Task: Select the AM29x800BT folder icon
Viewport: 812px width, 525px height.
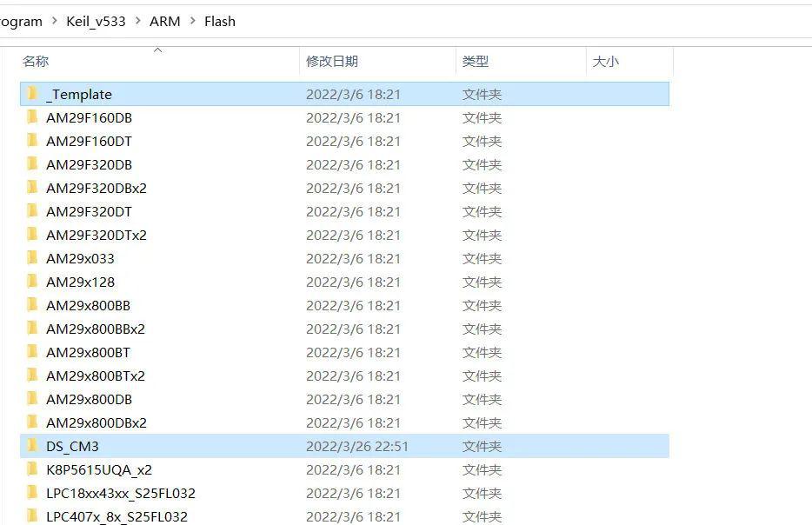Action: tap(32, 352)
